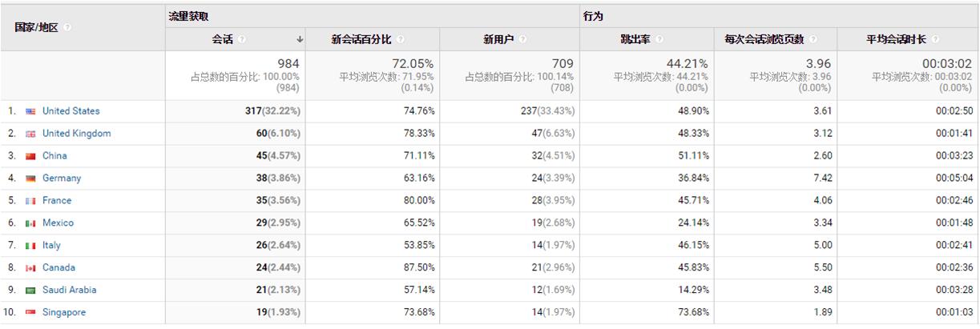Image resolution: width=980 pixels, height=329 pixels.
Task: Open the Germany country link
Action: (x=62, y=179)
